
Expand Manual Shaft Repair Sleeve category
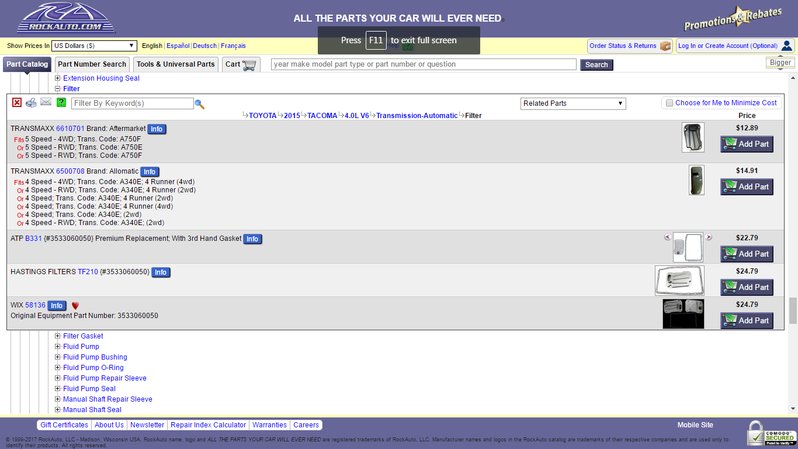[58, 399]
